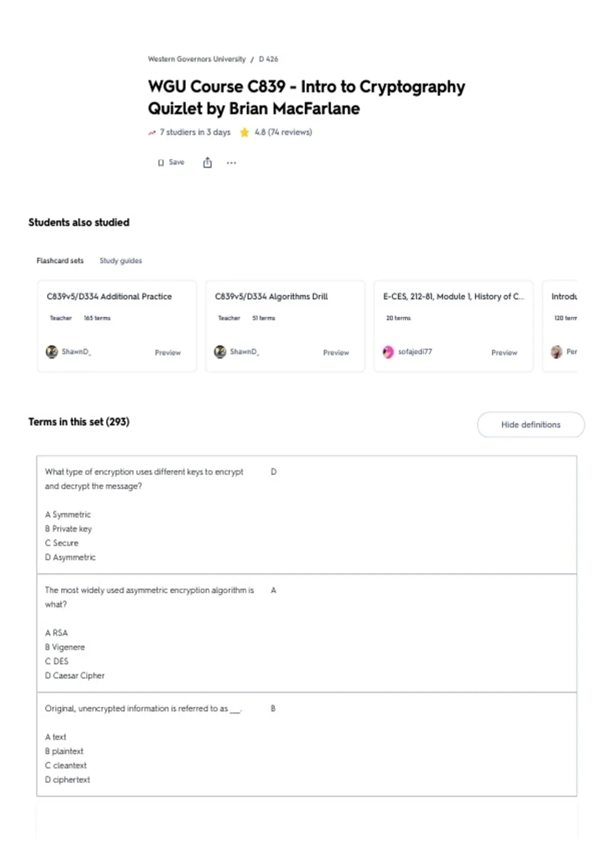
Task: Switch to the Study guides tab
Action: 121,260
